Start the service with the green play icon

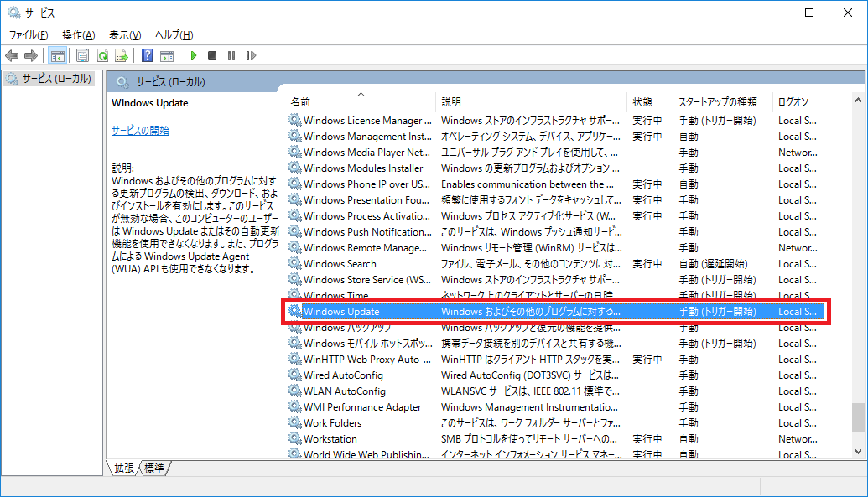click(194, 55)
